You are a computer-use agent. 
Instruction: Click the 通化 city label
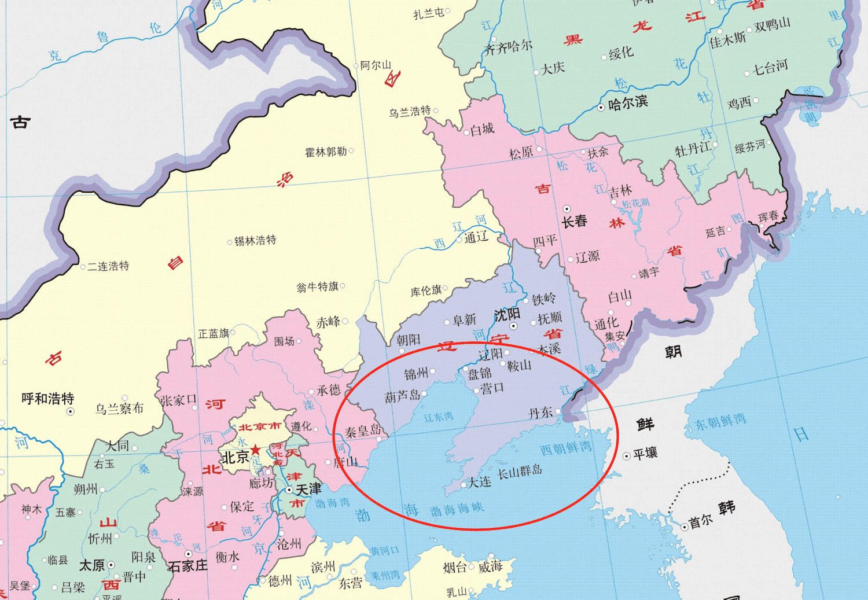click(606, 323)
